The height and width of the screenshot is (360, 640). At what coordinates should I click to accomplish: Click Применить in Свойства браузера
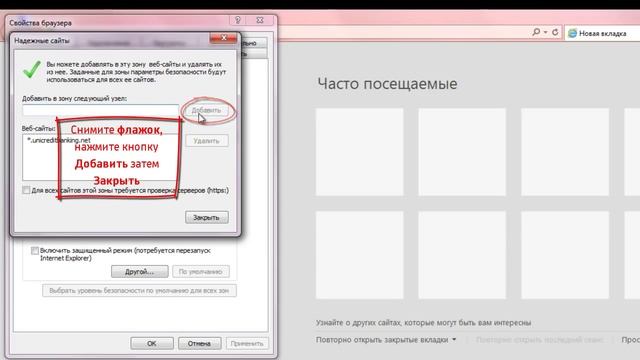coord(247,343)
